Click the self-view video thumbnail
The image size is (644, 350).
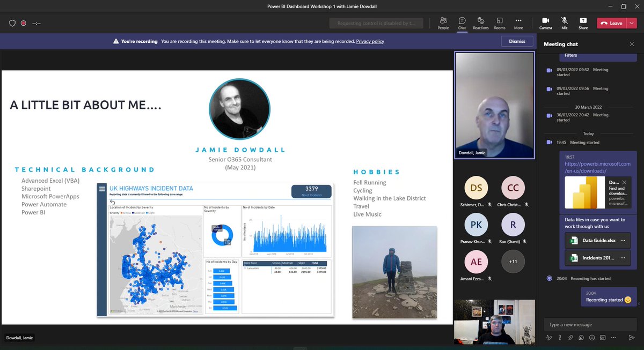point(494,321)
